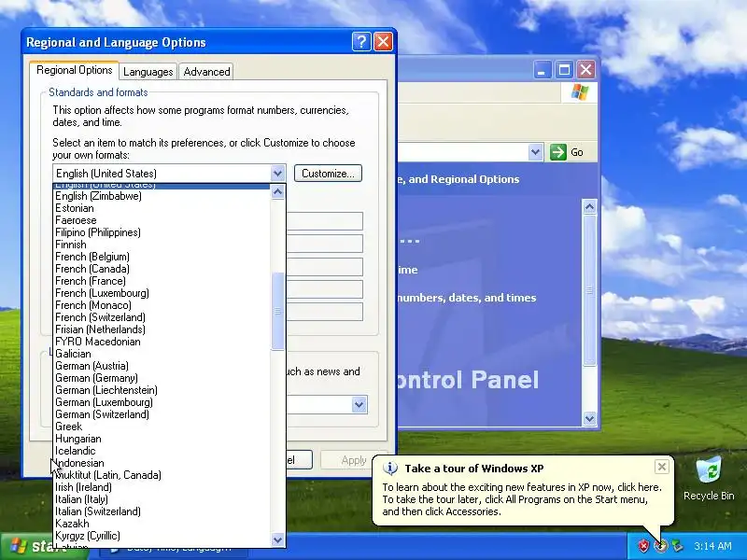747x560 pixels.
Task: Select Icelandic from list
Action: pyautogui.click(x=162, y=451)
